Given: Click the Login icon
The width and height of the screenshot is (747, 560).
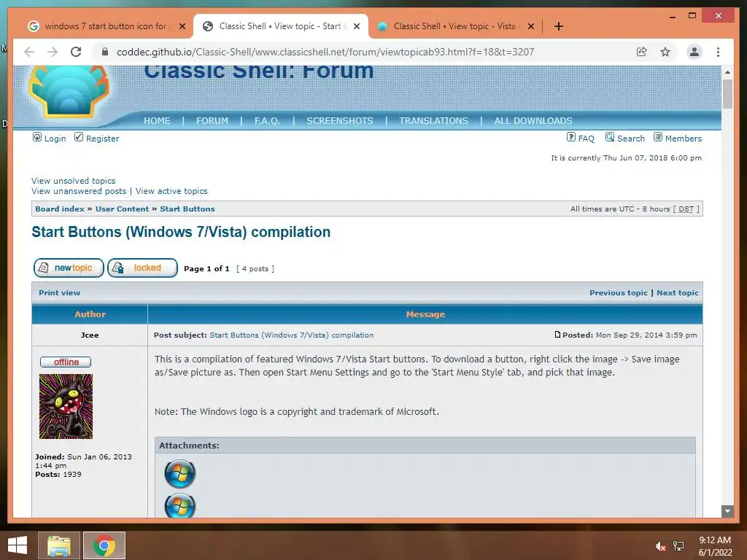Looking at the screenshot, I should point(36,137).
